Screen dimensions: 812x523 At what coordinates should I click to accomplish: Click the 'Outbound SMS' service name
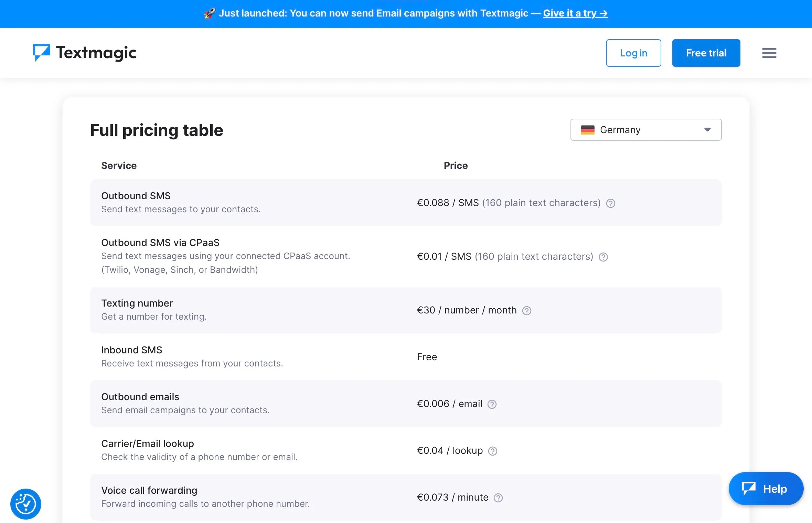[136, 196]
